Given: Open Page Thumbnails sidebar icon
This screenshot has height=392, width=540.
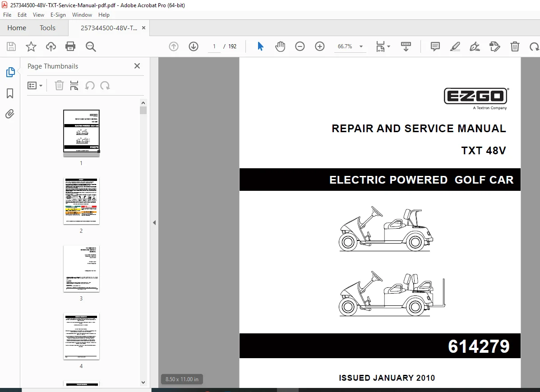Looking at the screenshot, I should click(x=10, y=72).
